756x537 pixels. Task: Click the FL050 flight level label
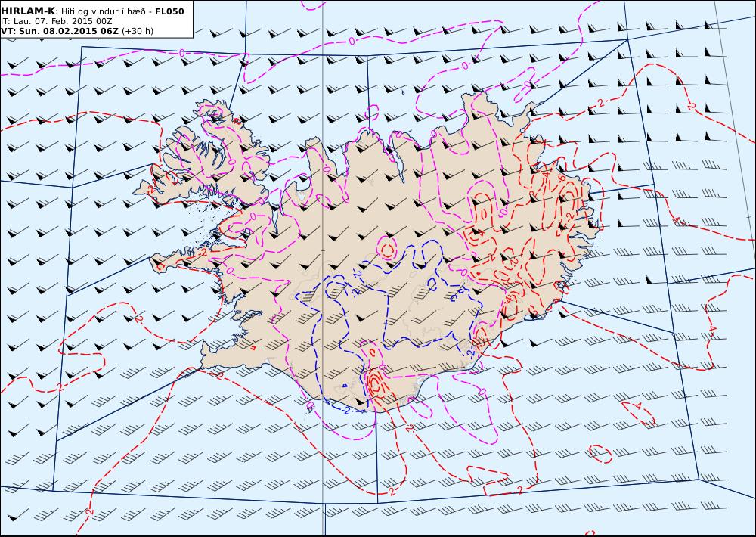[169, 11]
